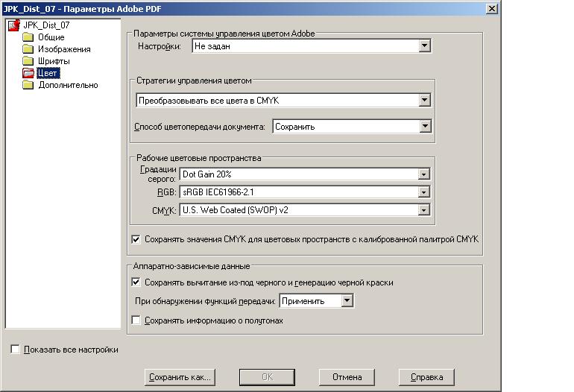This screenshot has height=392, width=574.
Task: Select the JPK_Dist_07 root node label
Action: point(46,25)
